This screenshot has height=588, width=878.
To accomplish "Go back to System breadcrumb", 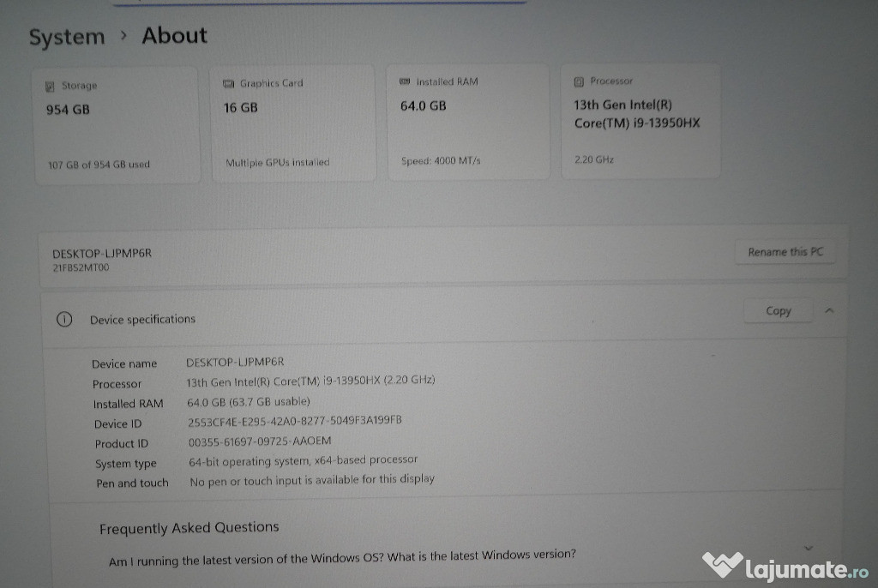I will [67, 38].
